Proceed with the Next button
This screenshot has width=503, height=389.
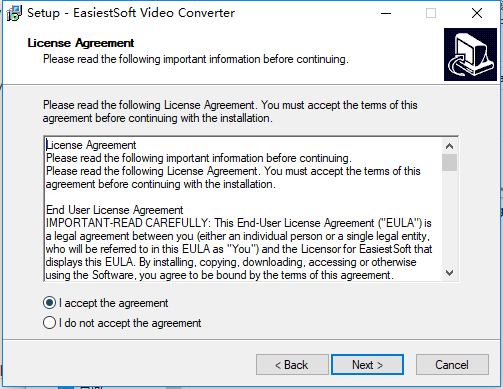click(x=367, y=365)
